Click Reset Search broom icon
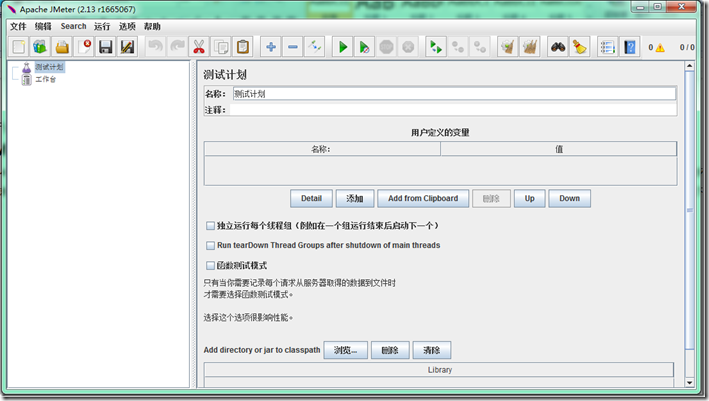Viewport: 709px width, 401px height. (580, 47)
